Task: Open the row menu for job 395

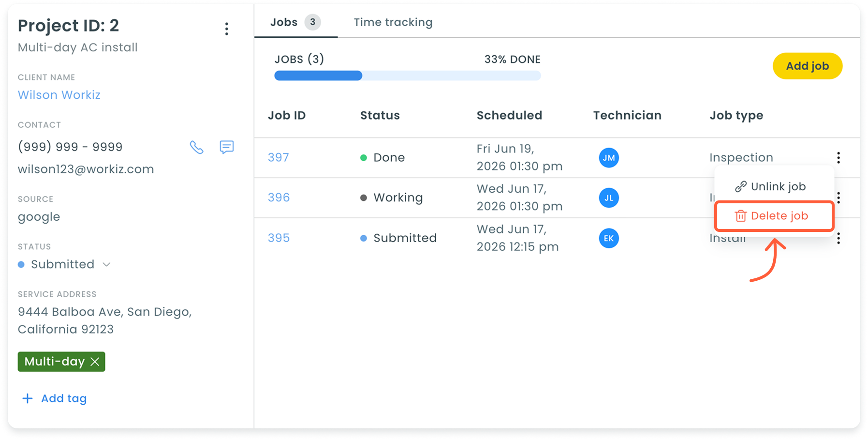Action: coord(839,238)
